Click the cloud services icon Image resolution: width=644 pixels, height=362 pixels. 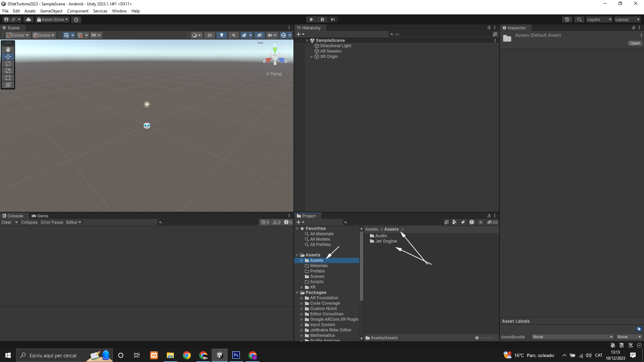click(x=29, y=19)
